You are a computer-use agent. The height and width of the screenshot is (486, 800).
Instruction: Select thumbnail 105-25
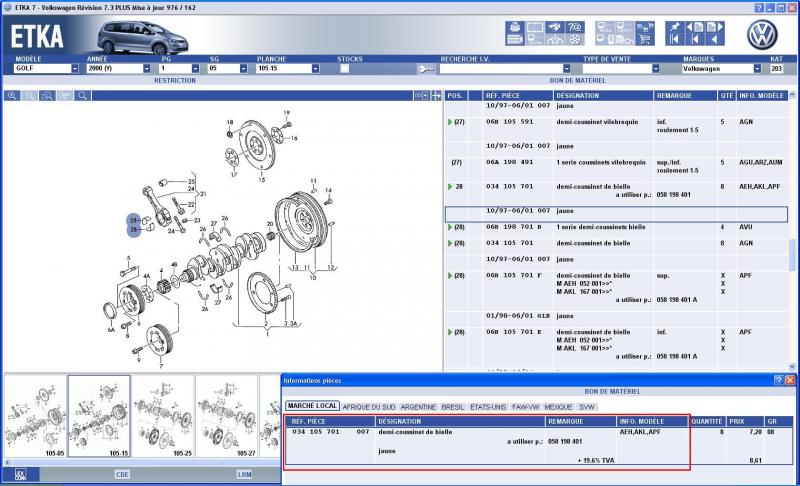(x=163, y=416)
